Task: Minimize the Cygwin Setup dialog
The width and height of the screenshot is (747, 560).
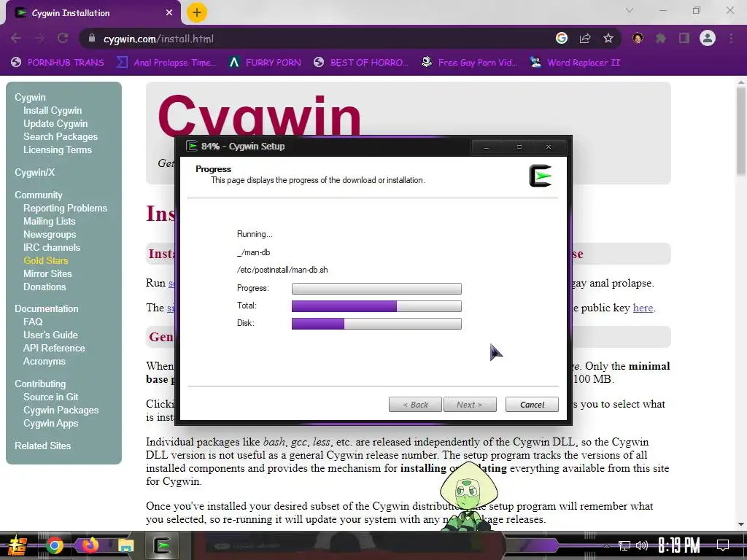Action: 487,147
